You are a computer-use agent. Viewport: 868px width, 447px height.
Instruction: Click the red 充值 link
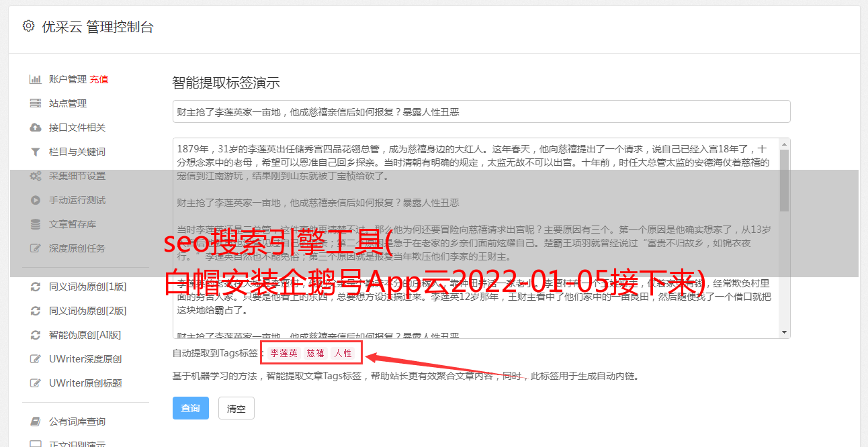click(x=99, y=79)
